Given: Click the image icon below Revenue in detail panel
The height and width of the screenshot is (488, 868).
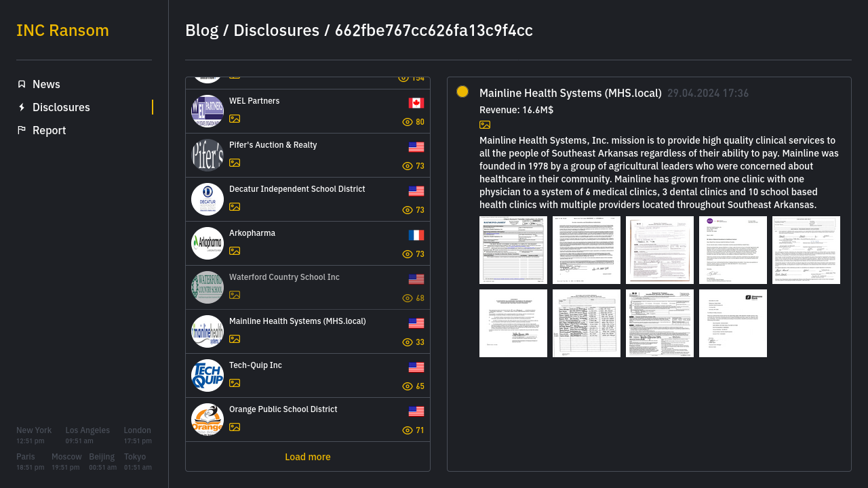Looking at the screenshot, I should [485, 125].
